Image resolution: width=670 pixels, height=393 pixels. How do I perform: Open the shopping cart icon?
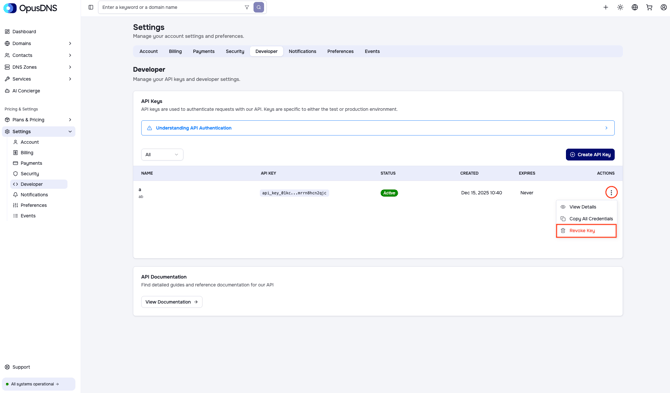click(649, 7)
